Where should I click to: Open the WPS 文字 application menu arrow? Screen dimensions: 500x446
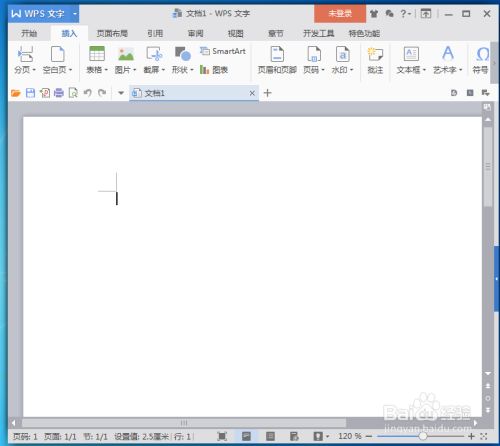tap(75, 14)
